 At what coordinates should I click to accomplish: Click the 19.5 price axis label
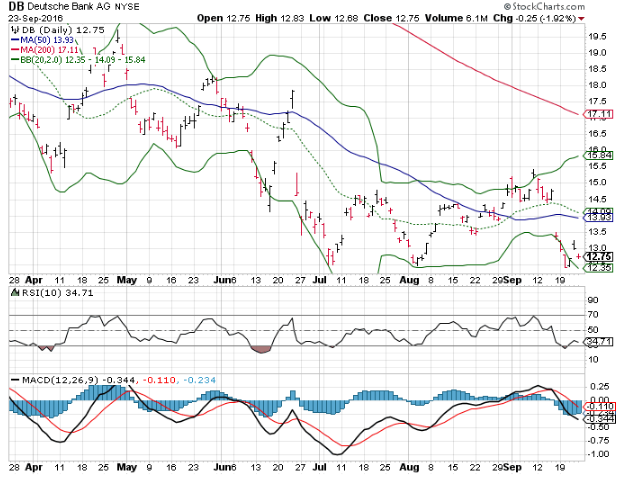click(597, 37)
